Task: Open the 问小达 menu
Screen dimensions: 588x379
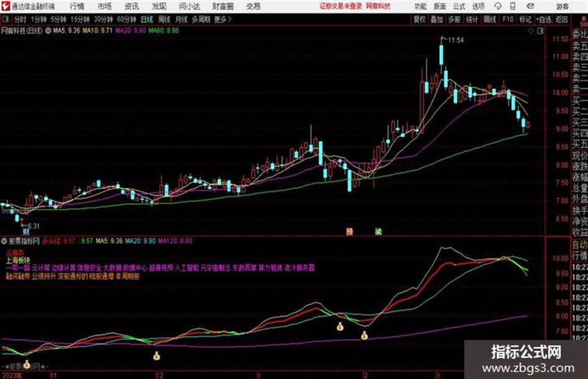Action: [189, 6]
